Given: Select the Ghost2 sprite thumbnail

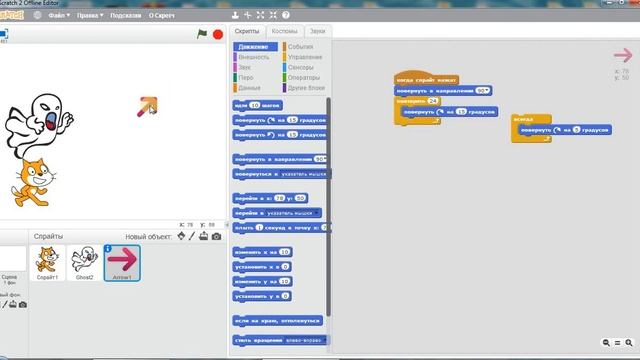Looking at the screenshot, I should click(x=84, y=263).
